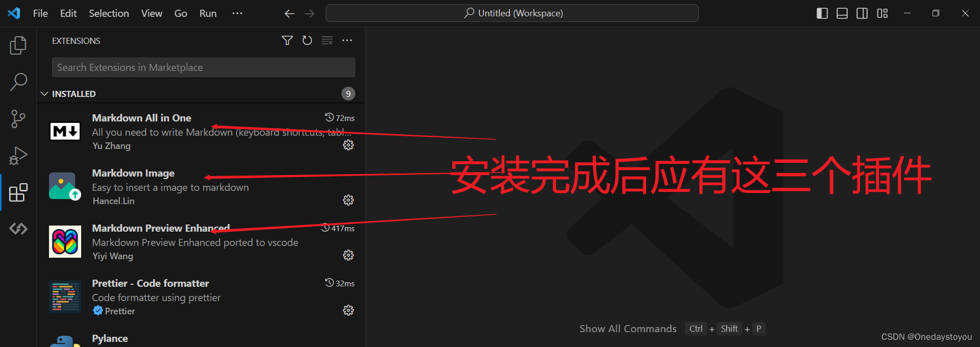Screen dimensions: 980x347
Task: Open the Selection menu
Action: point(109,13)
